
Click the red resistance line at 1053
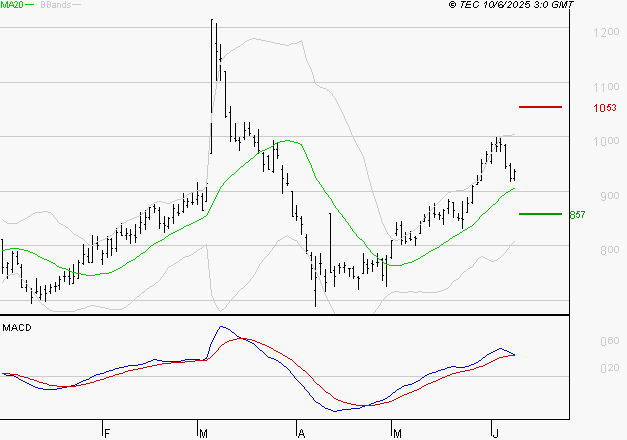[540, 107]
